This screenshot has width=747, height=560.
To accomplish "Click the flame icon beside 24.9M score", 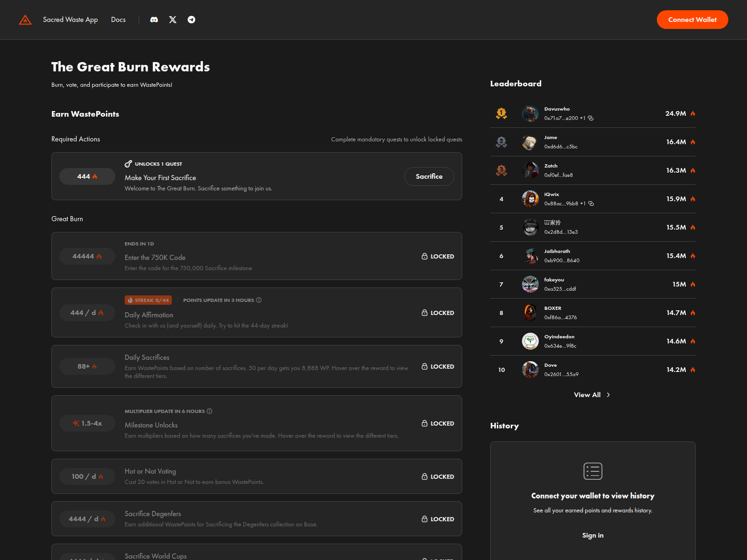I will 693,113.
